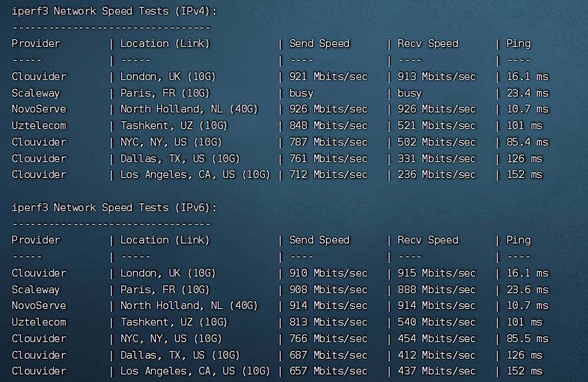This screenshot has width=588, height=382.
Task: Click the 23.6 ms ping value
Action: [527, 290]
